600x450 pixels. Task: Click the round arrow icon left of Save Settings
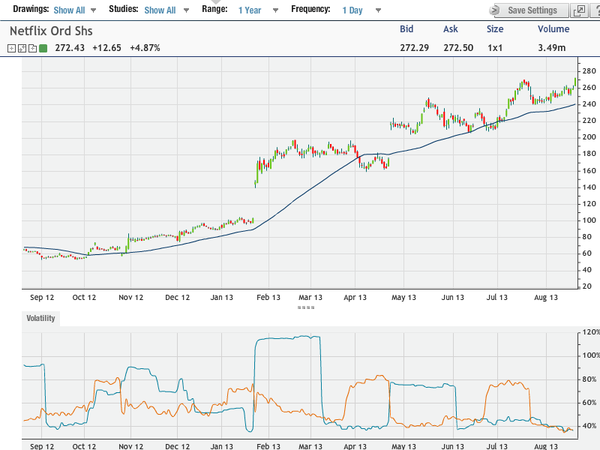click(x=495, y=10)
